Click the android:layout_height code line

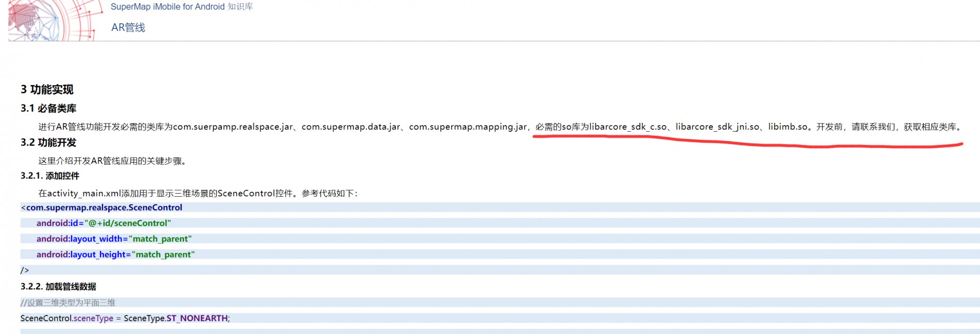[115, 255]
